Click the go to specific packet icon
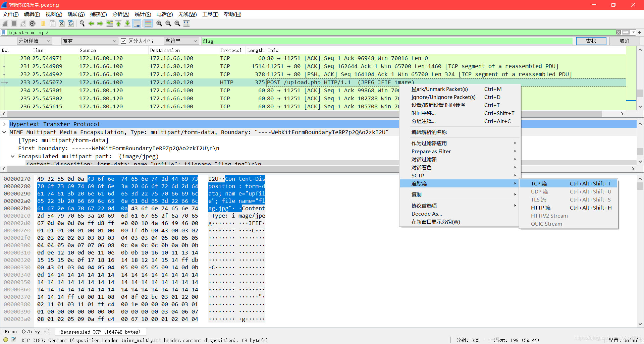This screenshot has width=644, height=344. click(109, 23)
